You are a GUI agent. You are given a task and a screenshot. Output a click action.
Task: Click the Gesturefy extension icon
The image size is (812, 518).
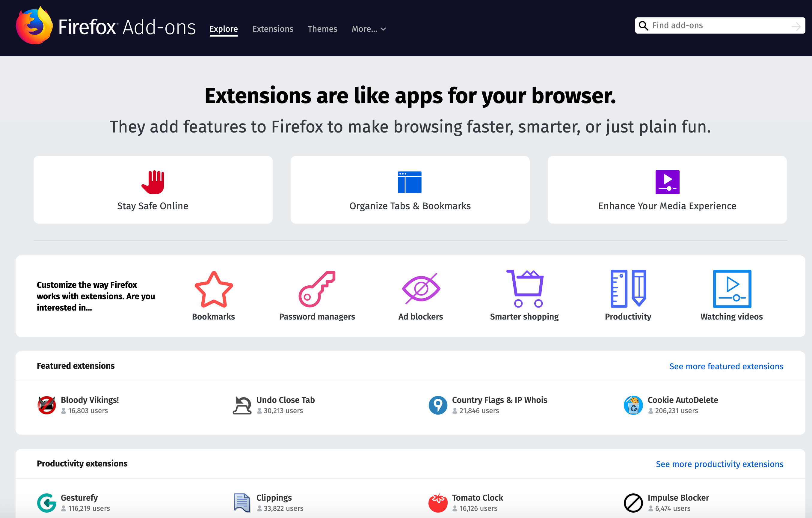point(46,503)
